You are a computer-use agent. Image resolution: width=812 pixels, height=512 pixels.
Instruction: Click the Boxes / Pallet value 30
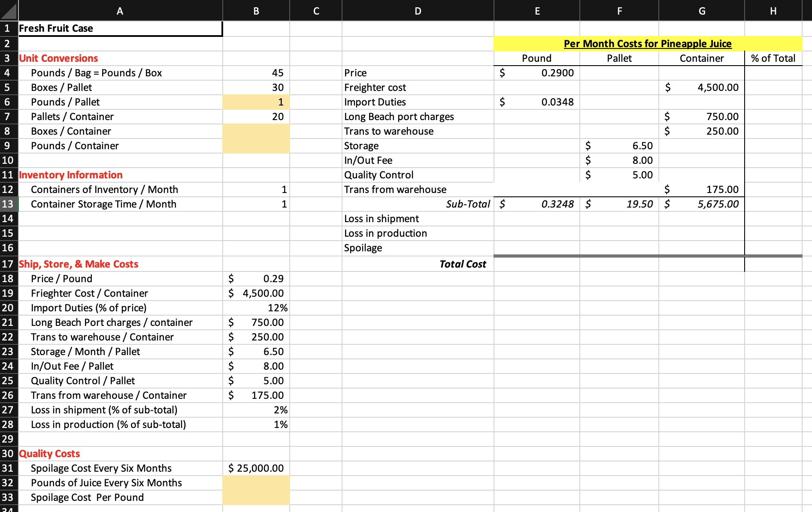(x=256, y=87)
